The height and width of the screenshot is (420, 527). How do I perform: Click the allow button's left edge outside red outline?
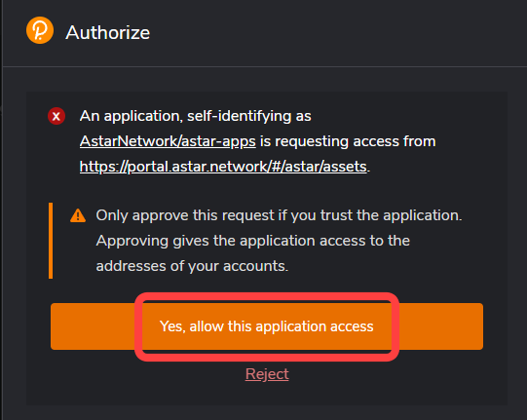(x=93, y=326)
